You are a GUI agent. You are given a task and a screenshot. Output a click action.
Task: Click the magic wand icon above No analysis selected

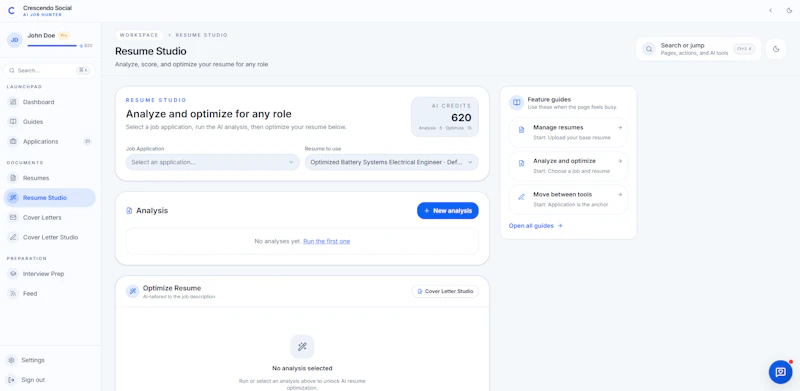pyautogui.click(x=302, y=347)
